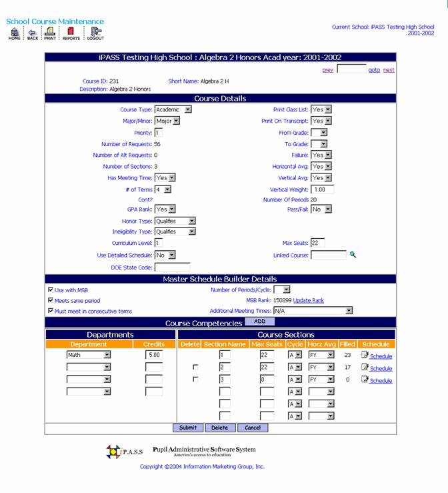Open Schedule link for section 2
The height and width of the screenshot is (493, 448).
click(381, 368)
